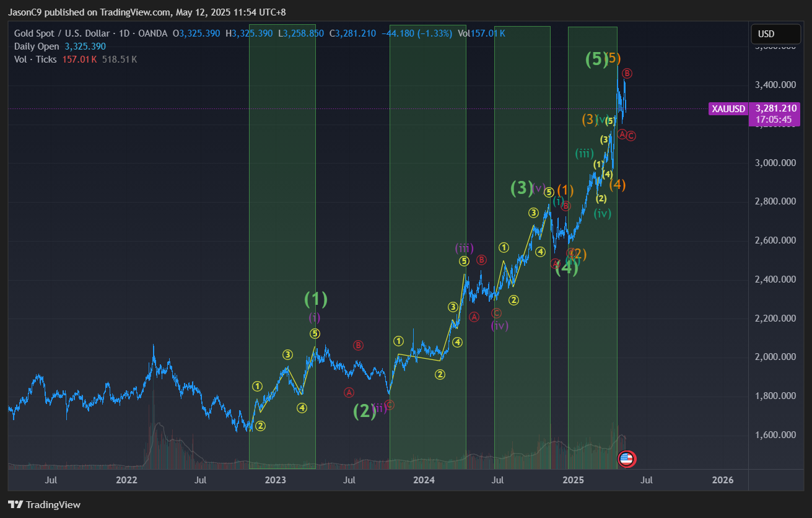
Task: Select the orange (4) wave label
Action: point(618,185)
